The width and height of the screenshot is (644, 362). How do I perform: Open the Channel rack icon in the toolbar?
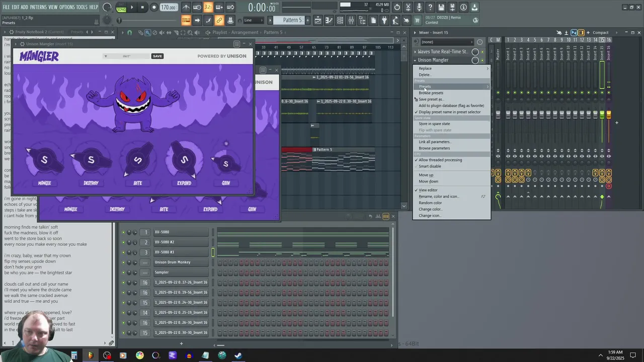pos(340,21)
